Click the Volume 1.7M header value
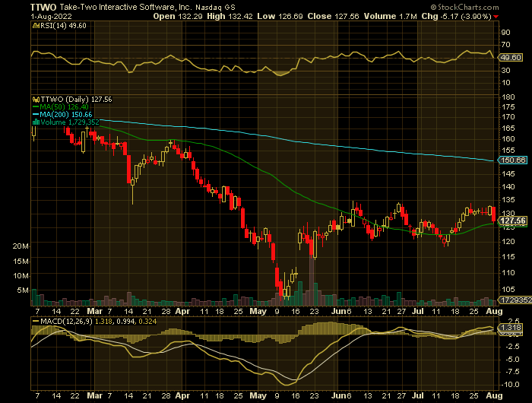 390,16
